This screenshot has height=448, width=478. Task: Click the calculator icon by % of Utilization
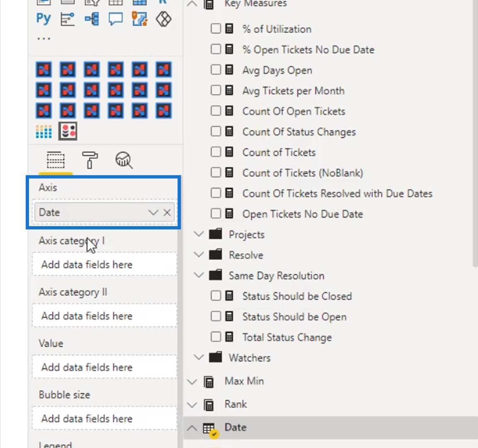pos(229,29)
